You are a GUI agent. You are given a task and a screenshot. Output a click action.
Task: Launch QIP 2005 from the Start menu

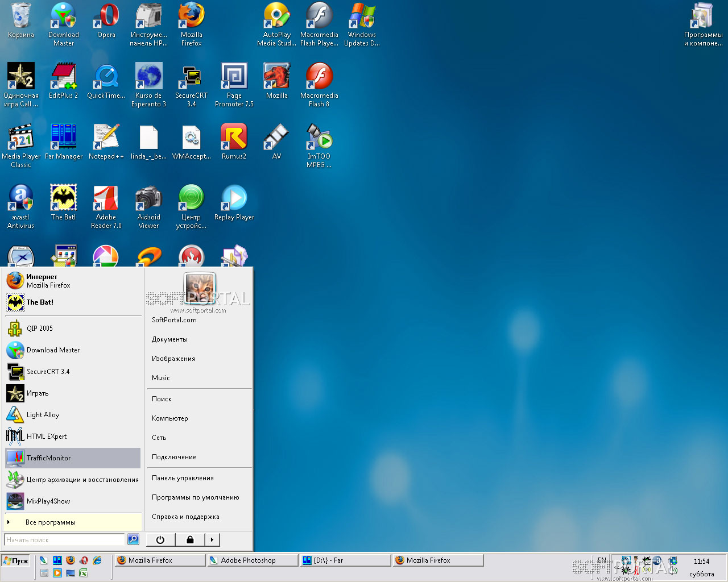click(x=73, y=329)
